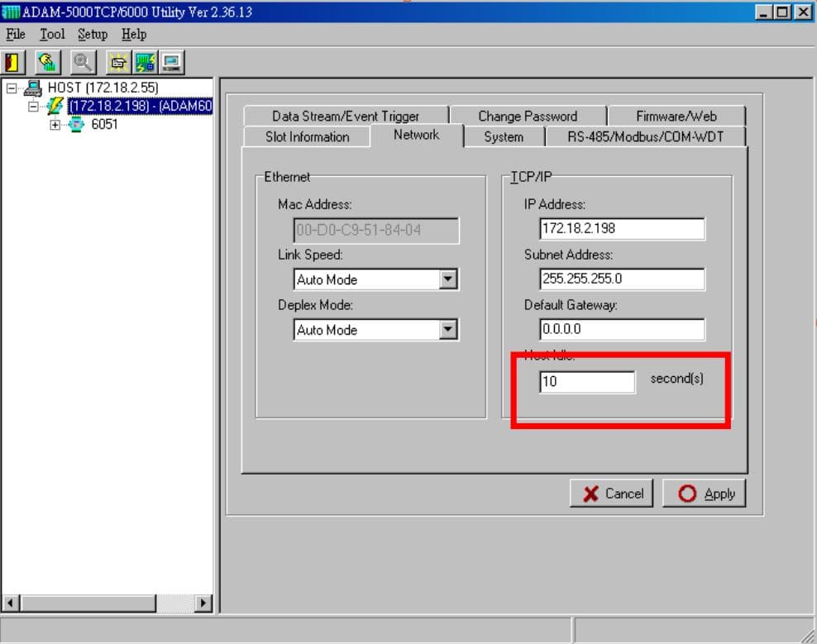
Task: Expand the 6051 module node
Action: (x=55, y=125)
